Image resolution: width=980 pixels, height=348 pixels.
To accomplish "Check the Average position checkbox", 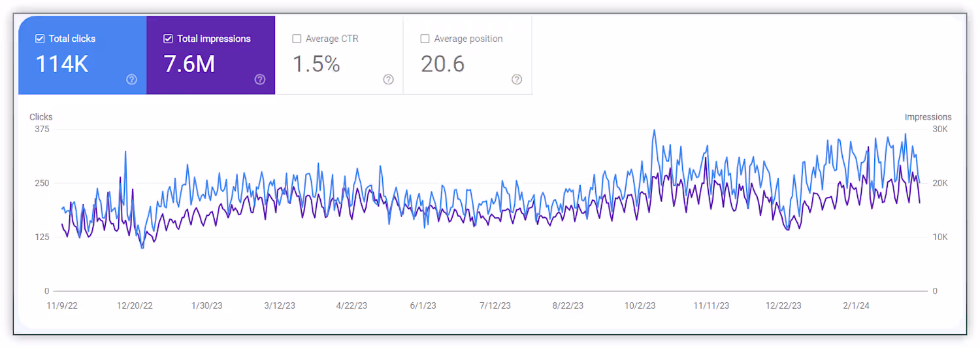I will 425,39.
